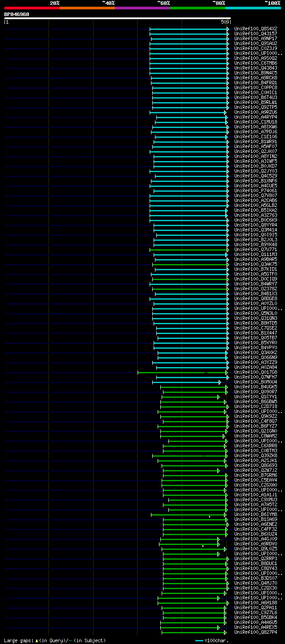The image size is (285, 644).
Task: Open hit UniRef100_A9NP17
Action: (x=256, y=38)
